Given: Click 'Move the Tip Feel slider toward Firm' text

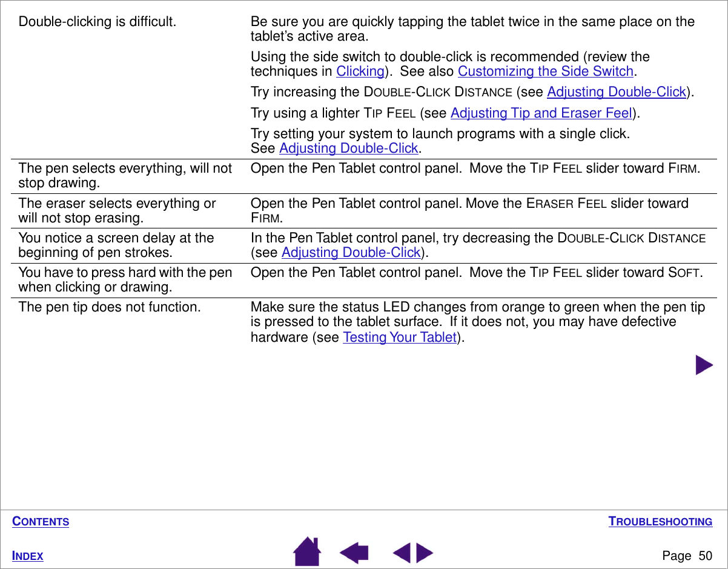Looking at the screenshot, I should pos(585,168).
